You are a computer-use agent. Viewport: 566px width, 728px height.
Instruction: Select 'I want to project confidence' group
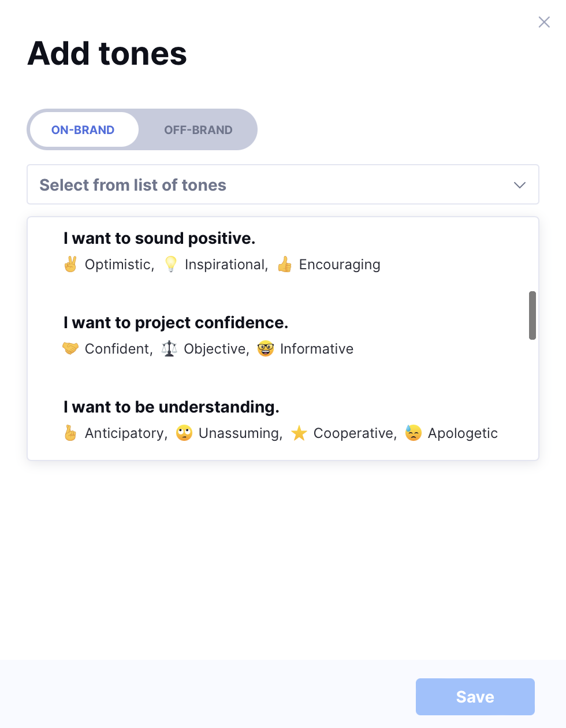176,322
